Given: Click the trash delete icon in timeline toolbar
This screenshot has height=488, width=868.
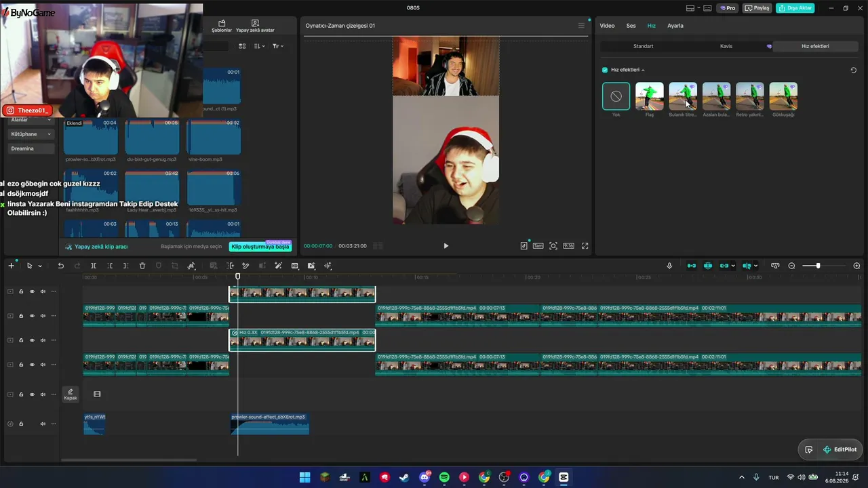Looking at the screenshot, I should (142, 266).
